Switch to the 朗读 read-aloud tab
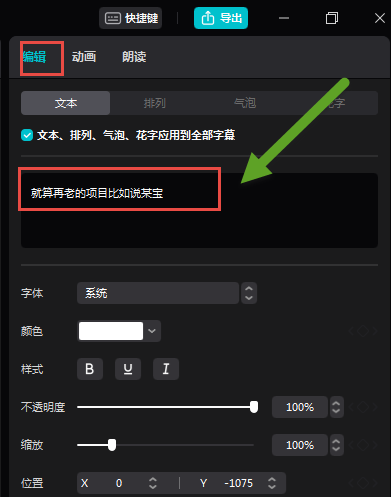Viewport: 391px width, 497px height. click(x=134, y=57)
